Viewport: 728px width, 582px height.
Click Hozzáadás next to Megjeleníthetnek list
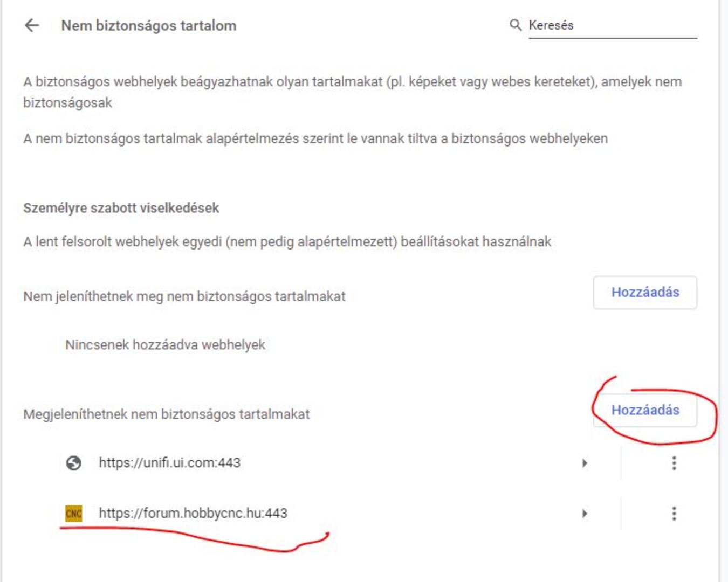645,410
